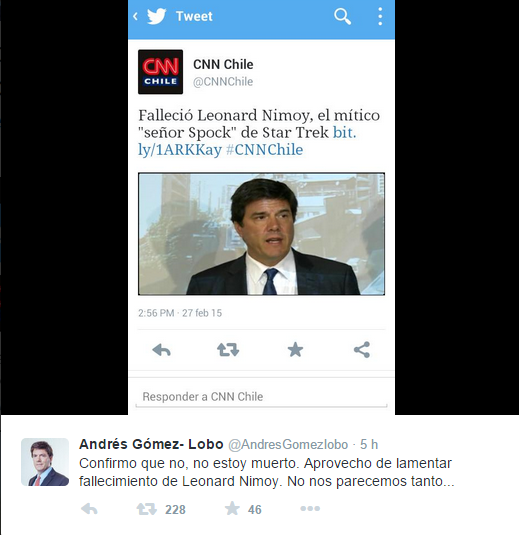This screenshot has width=519, height=539.
Task: Focus the 'Responder a CNN Chile' field
Action: point(261,397)
